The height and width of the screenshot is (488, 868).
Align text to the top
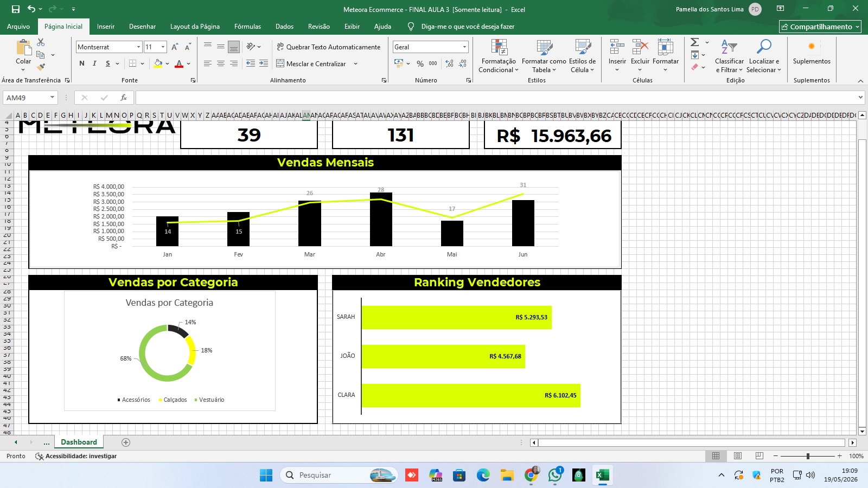tap(208, 47)
